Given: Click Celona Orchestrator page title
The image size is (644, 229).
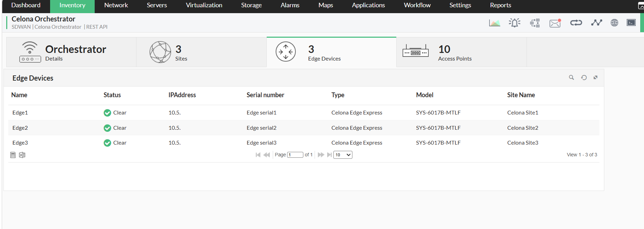Looking at the screenshot, I should 44,19.
